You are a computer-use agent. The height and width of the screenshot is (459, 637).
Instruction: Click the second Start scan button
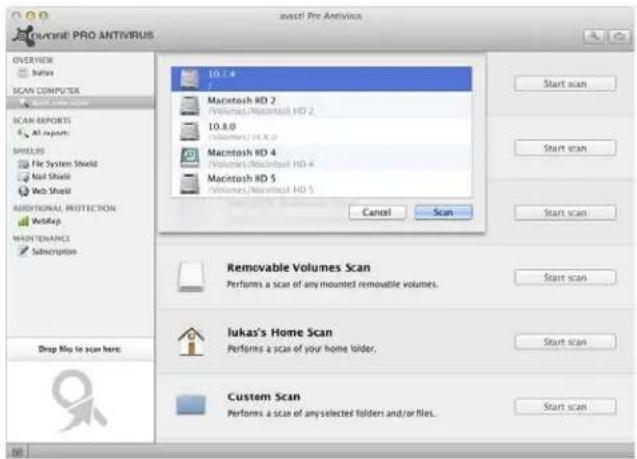(x=565, y=148)
